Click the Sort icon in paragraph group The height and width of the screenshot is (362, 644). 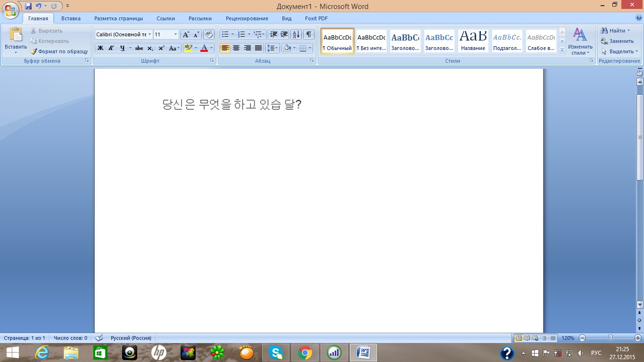click(296, 34)
